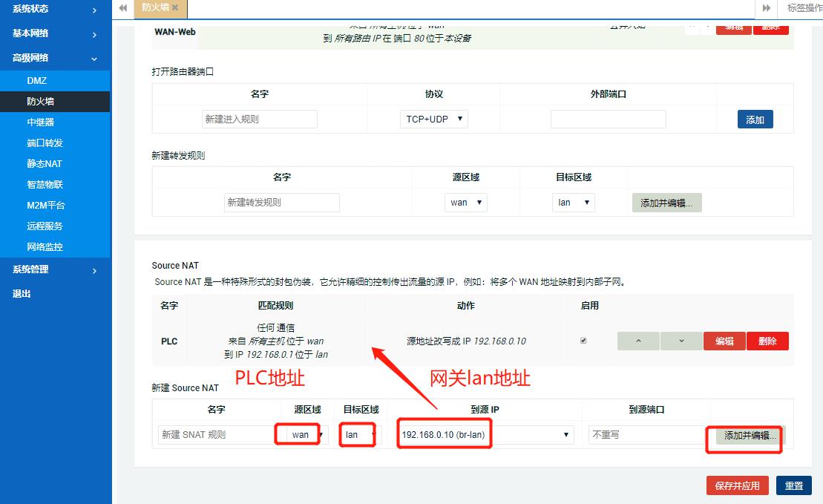Click the 保存并应用 button
The image size is (823, 504).
[737, 485]
